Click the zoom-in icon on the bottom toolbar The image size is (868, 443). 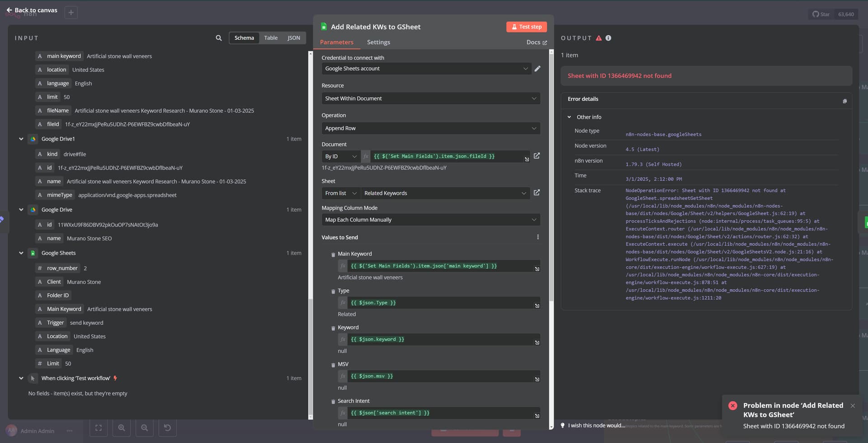click(x=122, y=428)
